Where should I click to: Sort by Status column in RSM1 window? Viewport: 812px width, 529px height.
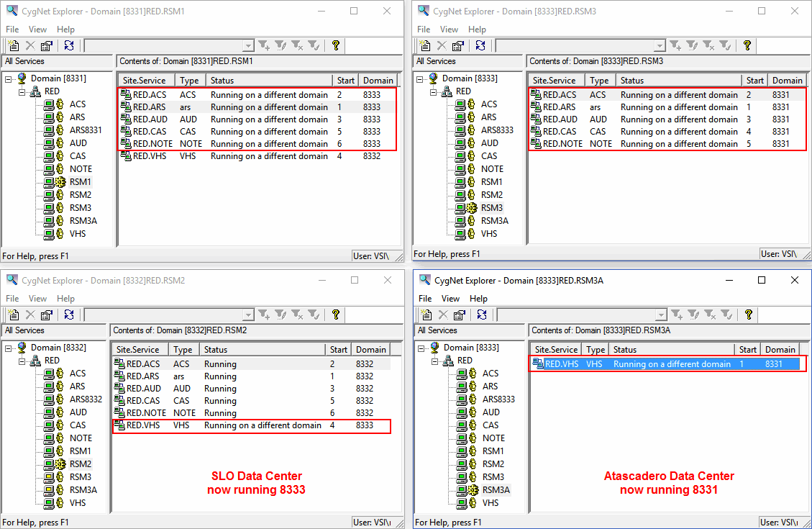point(269,81)
